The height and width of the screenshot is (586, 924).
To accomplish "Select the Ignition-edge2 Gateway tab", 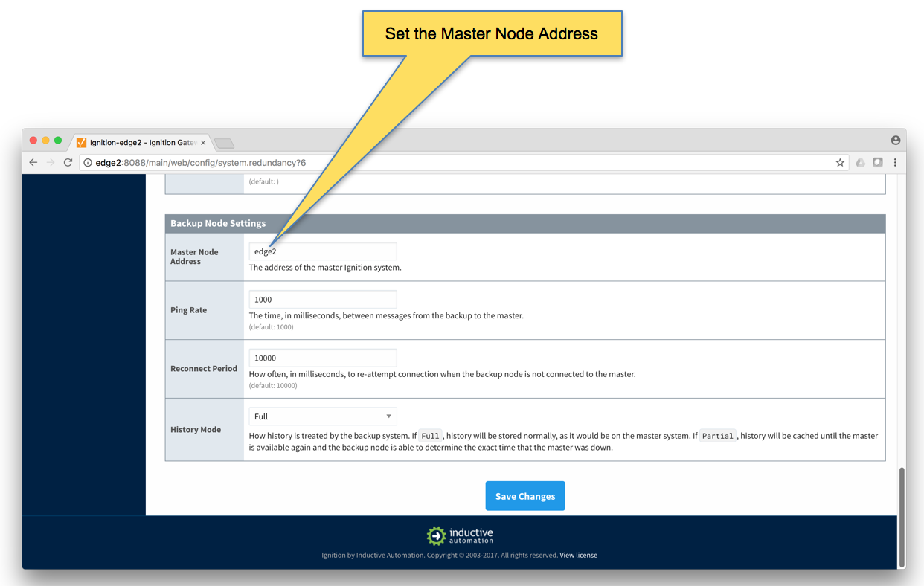I will click(x=142, y=142).
